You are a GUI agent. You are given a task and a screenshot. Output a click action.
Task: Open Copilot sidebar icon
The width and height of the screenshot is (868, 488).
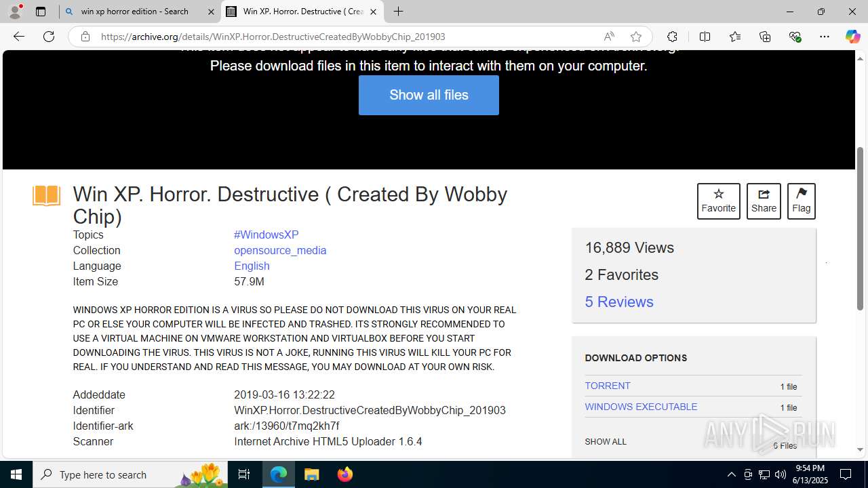tap(852, 37)
